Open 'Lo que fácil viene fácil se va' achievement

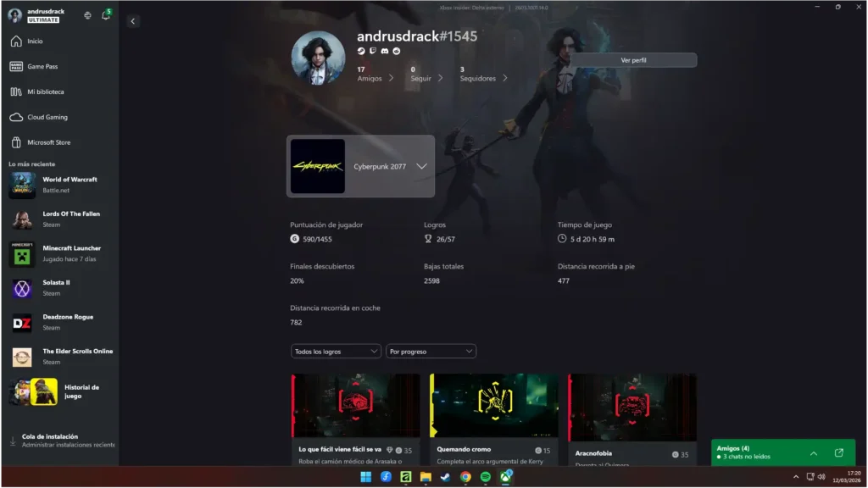coord(355,419)
